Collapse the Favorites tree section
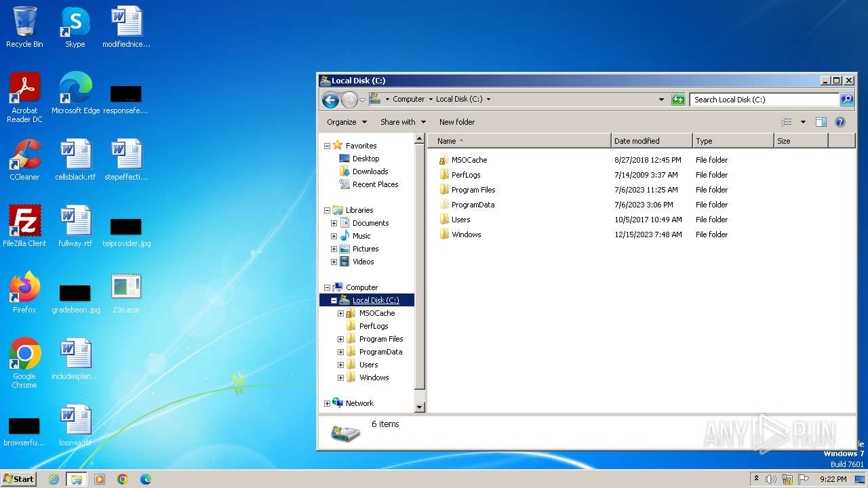 click(327, 146)
